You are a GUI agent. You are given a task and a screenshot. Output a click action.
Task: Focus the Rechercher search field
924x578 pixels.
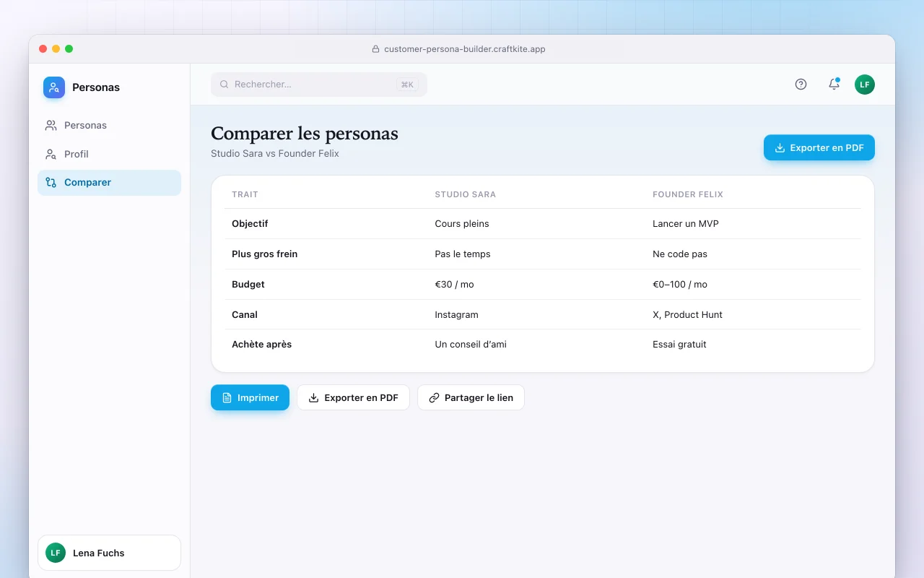click(319, 85)
